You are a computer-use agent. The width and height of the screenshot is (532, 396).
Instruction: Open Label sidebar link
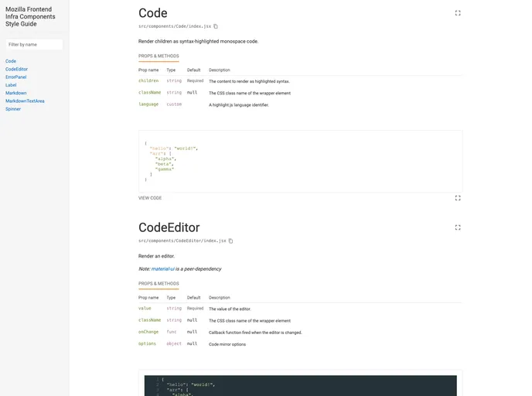tap(11, 85)
